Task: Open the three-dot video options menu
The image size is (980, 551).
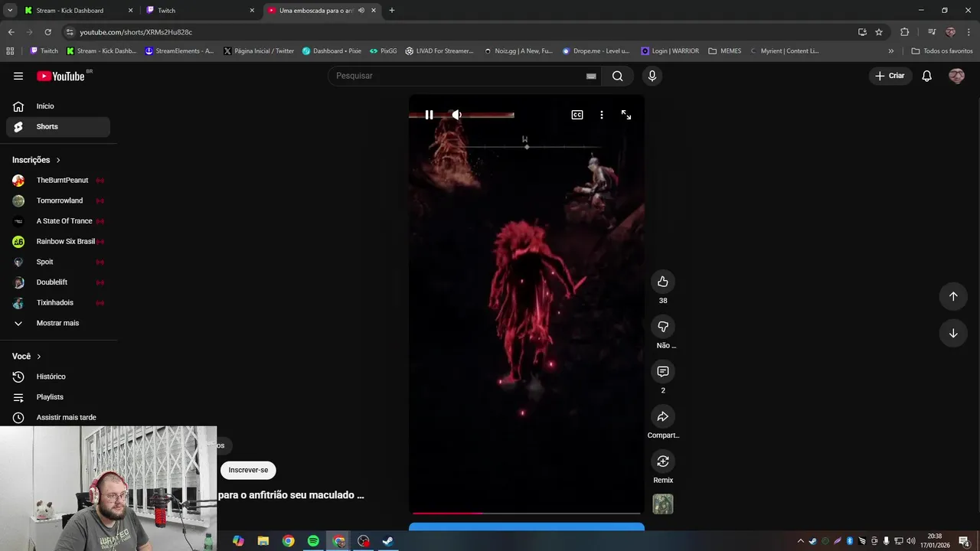Action: click(x=602, y=115)
